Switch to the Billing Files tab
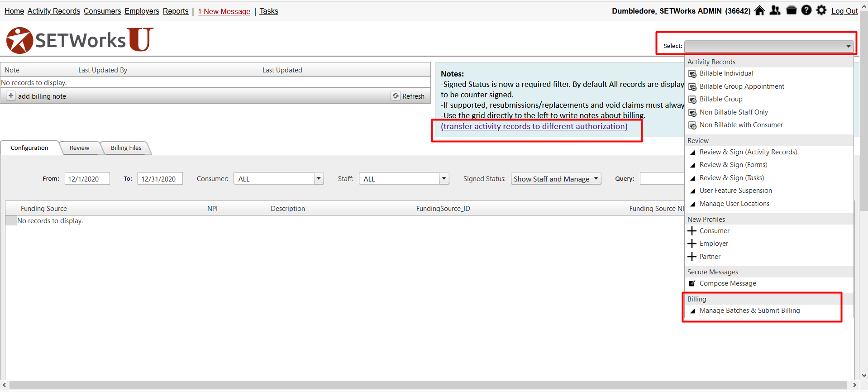Screen dimensions: 868x392 (x=126, y=148)
